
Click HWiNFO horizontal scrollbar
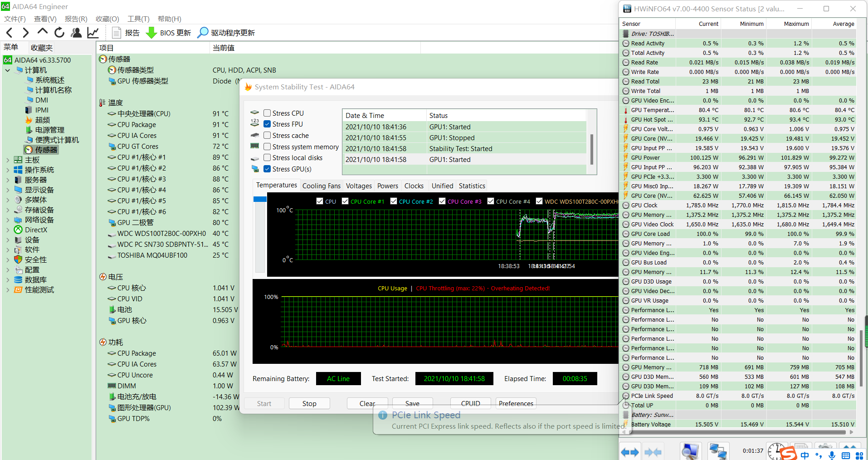[737, 432]
